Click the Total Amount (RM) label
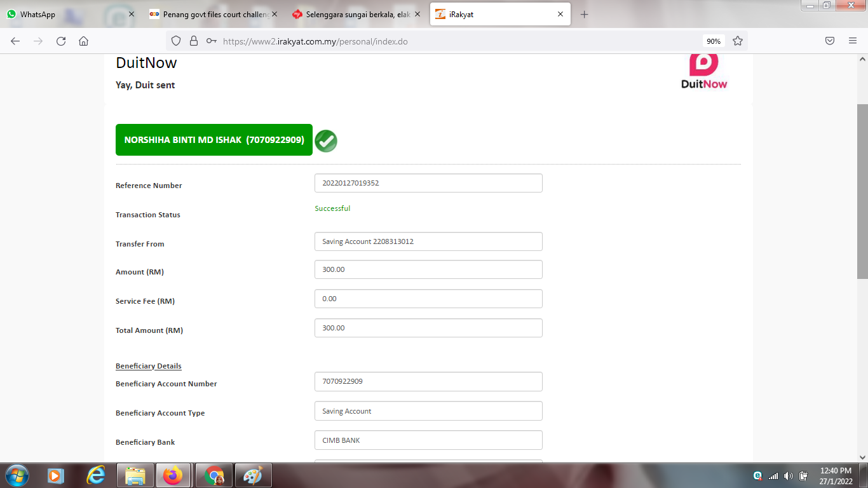 (149, 330)
